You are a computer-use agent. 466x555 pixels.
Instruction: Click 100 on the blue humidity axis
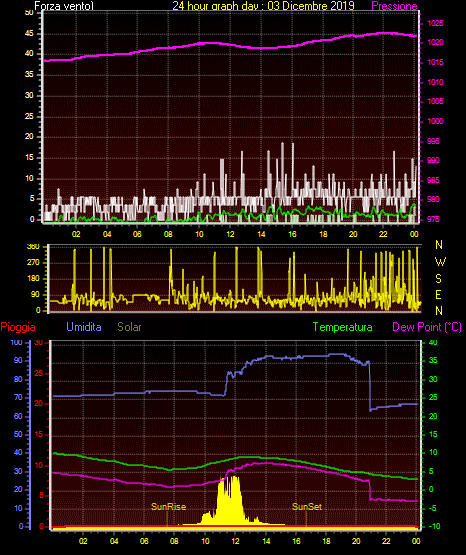(17, 342)
